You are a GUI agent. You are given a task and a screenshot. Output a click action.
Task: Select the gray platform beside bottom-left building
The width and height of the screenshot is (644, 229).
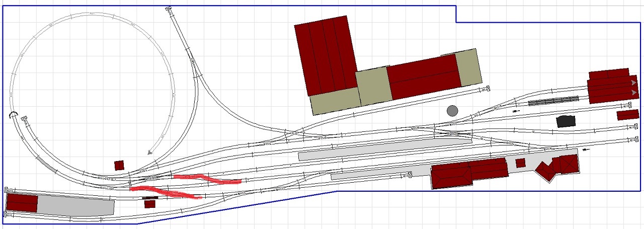pyautogui.click(x=75, y=205)
